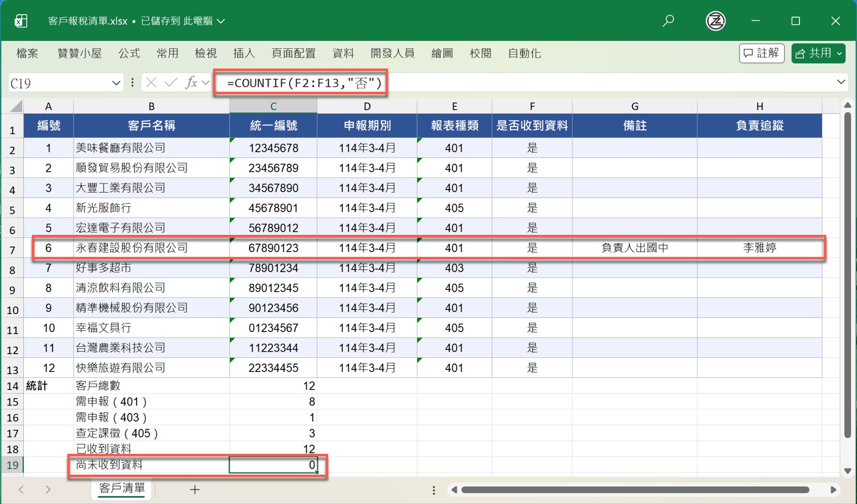Click the formula bar options dots
The height and width of the screenshot is (504, 857).
(x=132, y=83)
